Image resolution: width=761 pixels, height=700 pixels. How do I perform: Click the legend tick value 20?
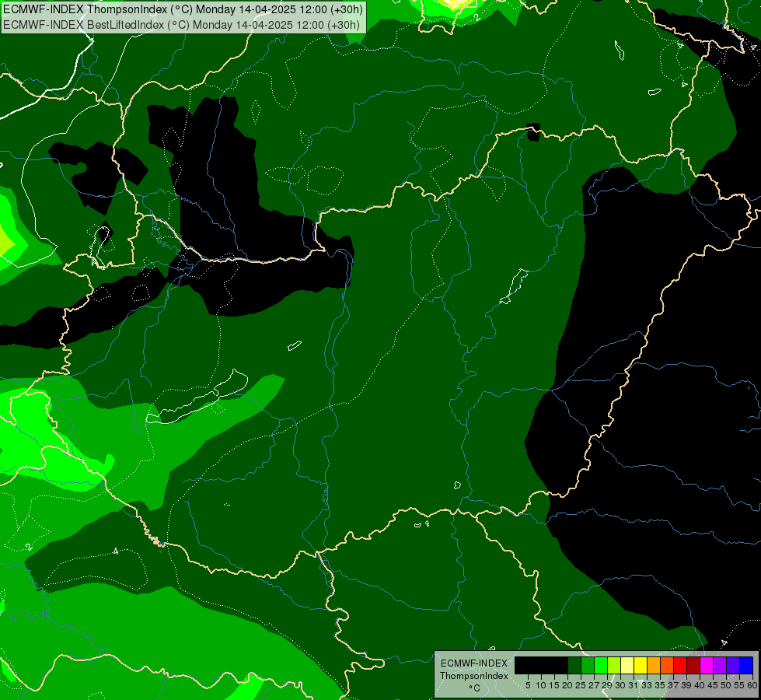(x=567, y=685)
